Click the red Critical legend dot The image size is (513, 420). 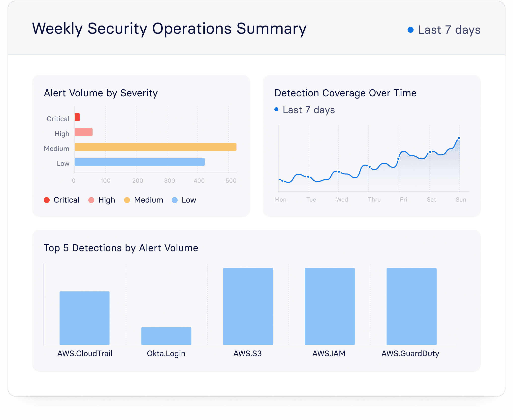click(47, 200)
